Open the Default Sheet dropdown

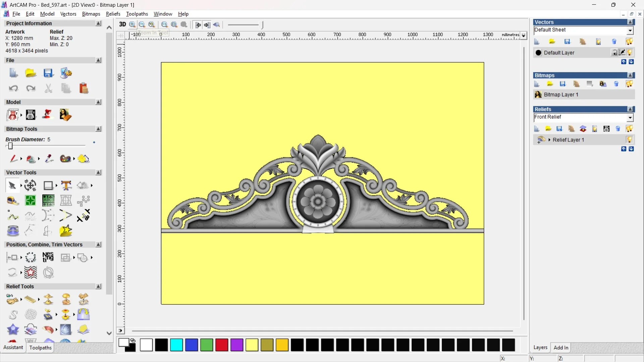click(x=630, y=31)
